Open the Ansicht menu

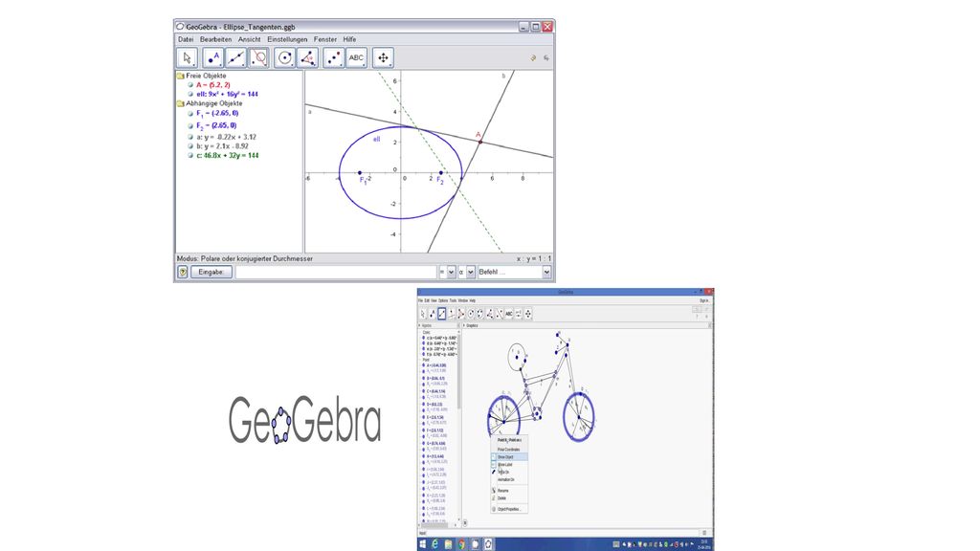(250, 39)
